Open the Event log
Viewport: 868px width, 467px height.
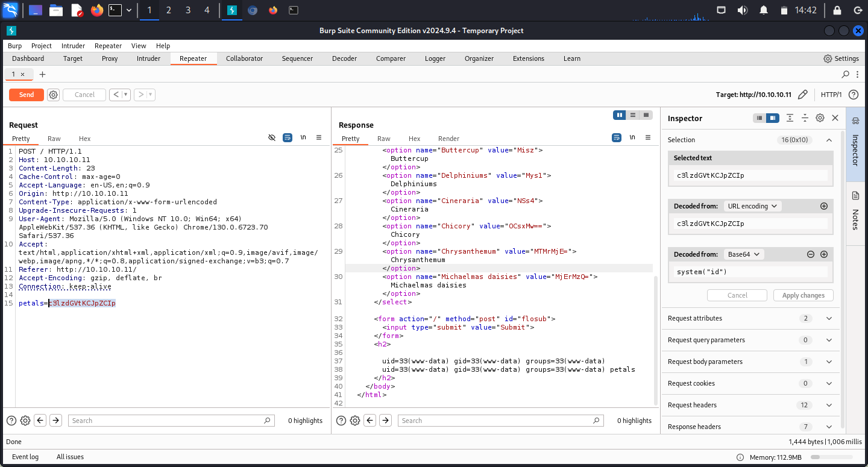click(25, 457)
